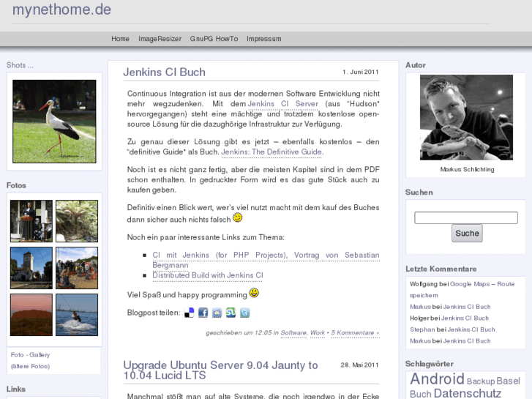Screen dimensions: 532x399
Task: Click the Reddit share icon
Action: (x=217, y=313)
